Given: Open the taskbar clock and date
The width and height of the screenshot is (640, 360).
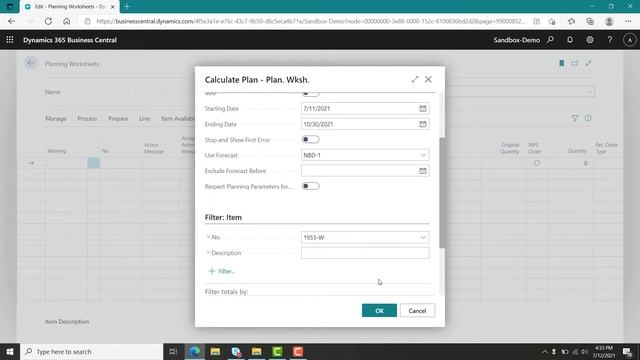Looking at the screenshot, I should click(x=604, y=351).
